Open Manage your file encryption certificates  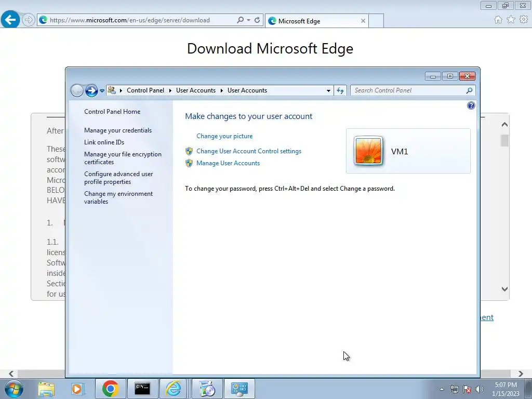123,158
